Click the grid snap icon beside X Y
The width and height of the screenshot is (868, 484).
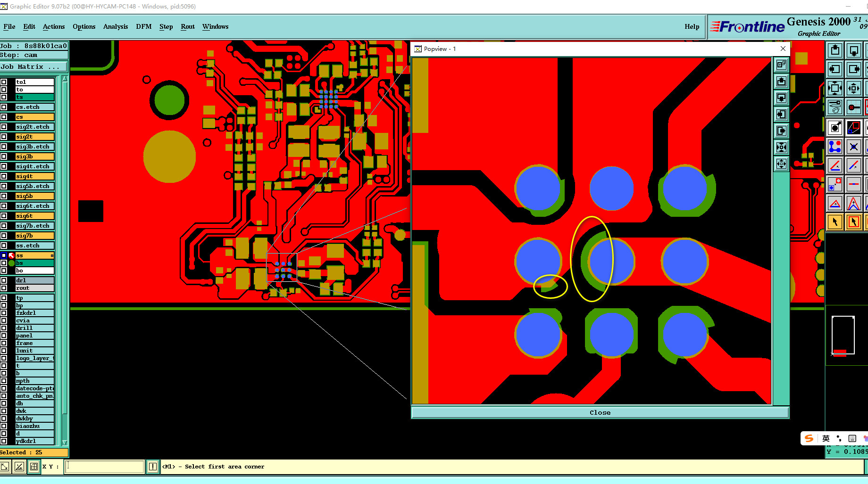(34, 467)
